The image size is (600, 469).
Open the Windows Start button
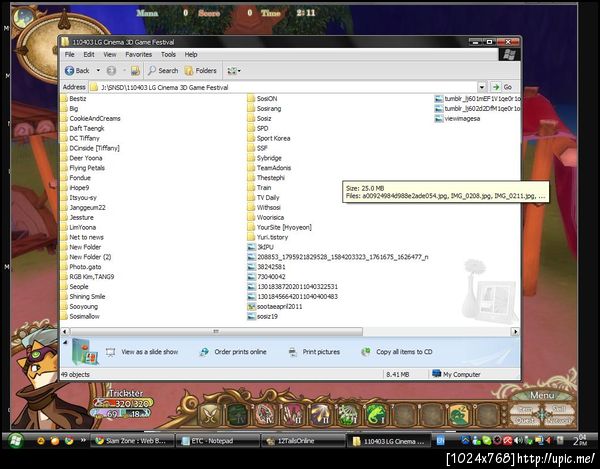(16, 441)
